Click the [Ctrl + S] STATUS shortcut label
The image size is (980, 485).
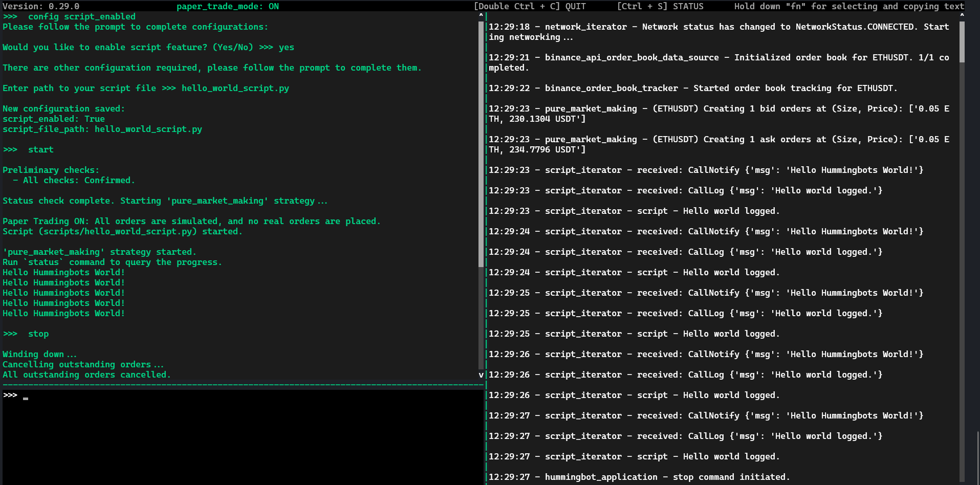[660, 6]
